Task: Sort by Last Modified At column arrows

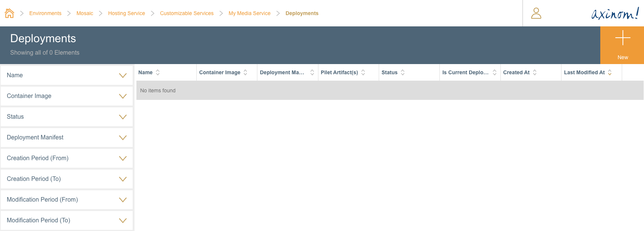Action: pyautogui.click(x=610, y=72)
